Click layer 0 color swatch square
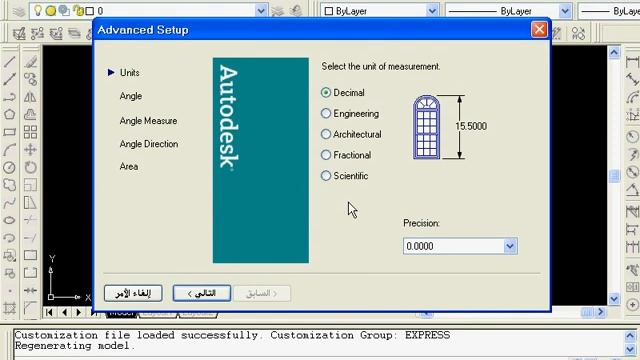The image size is (640, 360). click(x=90, y=11)
